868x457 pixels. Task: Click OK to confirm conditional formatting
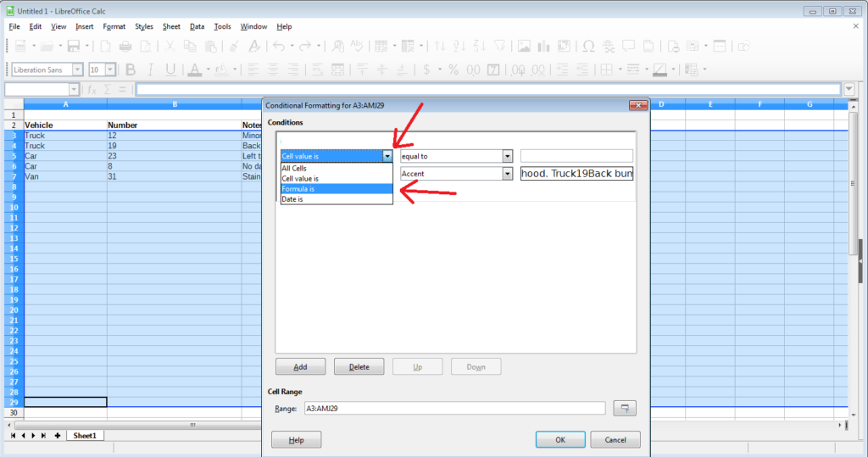coord(560,440)
